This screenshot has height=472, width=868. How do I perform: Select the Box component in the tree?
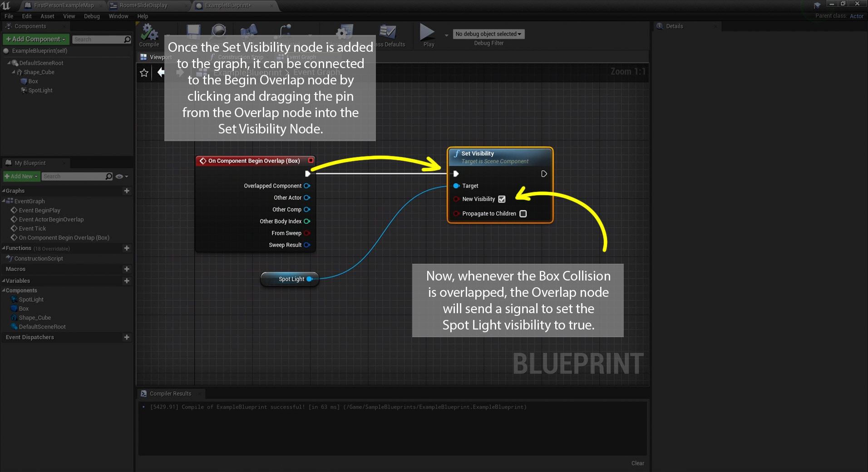(x=33, y=81)
